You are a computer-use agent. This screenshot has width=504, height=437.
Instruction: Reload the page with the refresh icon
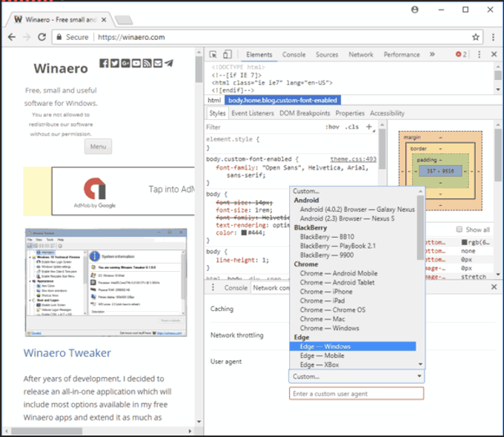[42, 37]
